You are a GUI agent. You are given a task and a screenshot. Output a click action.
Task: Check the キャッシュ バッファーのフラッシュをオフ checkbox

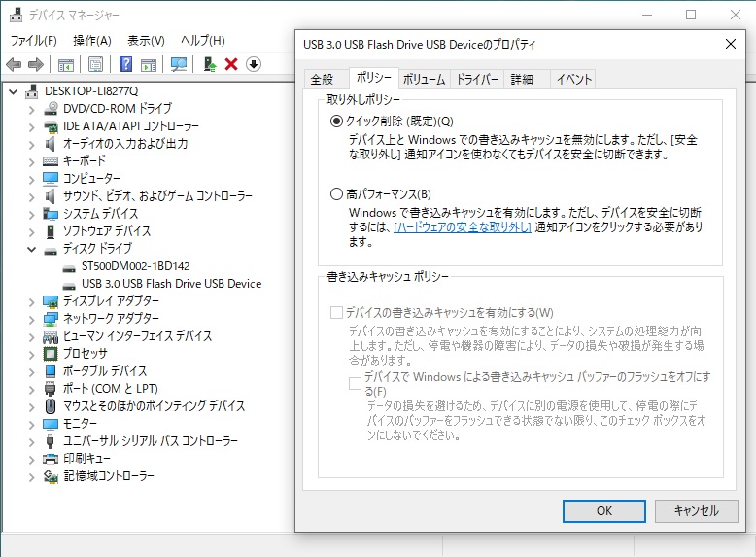click(355, 383)
